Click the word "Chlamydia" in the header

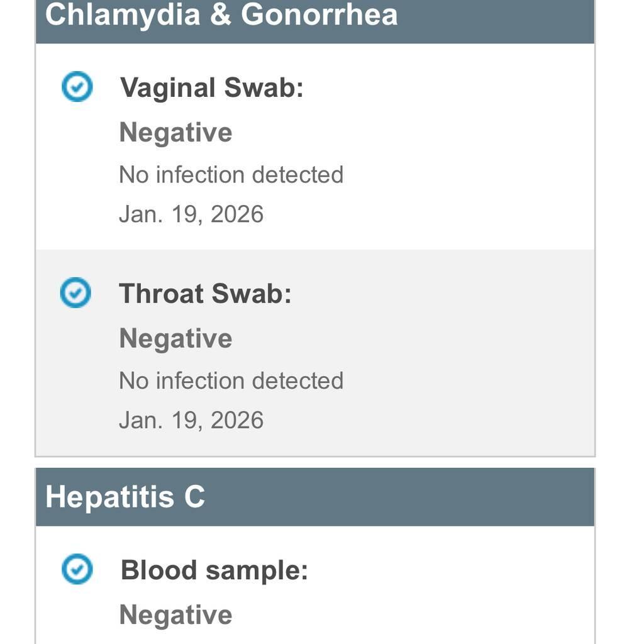tap(121, 15)
